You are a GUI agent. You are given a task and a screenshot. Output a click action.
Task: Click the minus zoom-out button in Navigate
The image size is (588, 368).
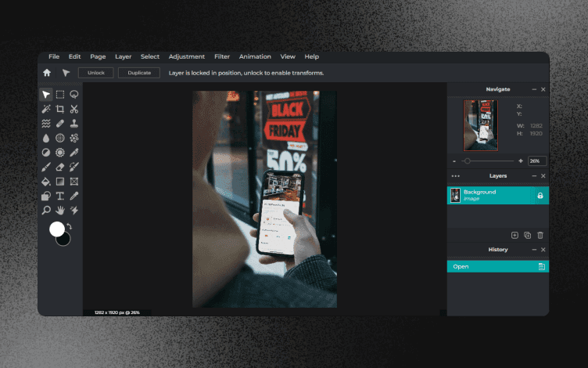[x=454, y=161]
